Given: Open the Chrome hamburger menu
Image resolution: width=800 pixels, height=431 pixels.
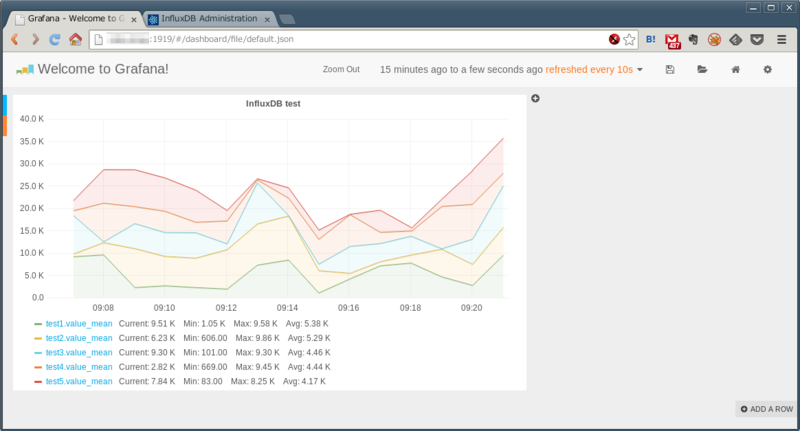Looking at the screenshot, I should pos(782,39).
